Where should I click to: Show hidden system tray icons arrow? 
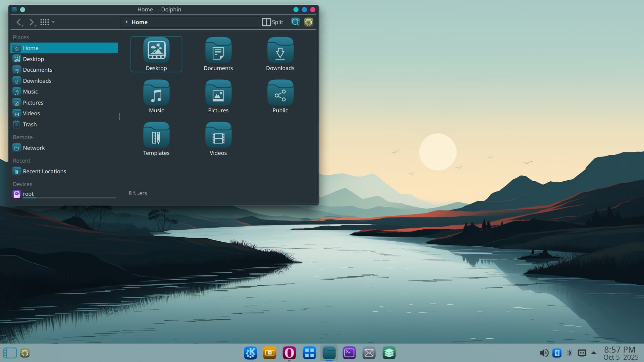pyautogui.click(x=594, y=353)
